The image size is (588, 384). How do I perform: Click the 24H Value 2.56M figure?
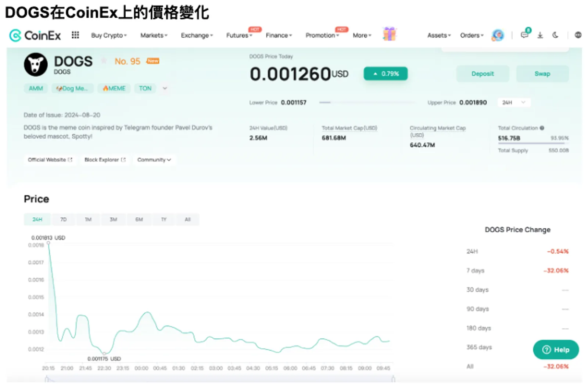click(x=258, y=138)
